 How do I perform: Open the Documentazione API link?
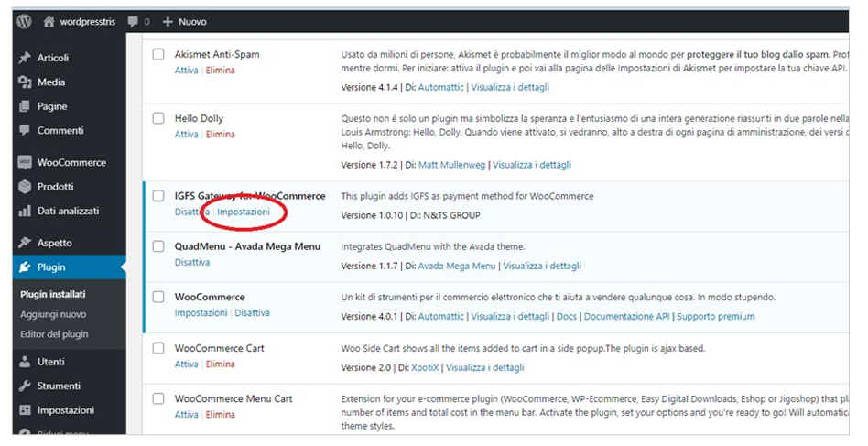(x=626, y=317)
